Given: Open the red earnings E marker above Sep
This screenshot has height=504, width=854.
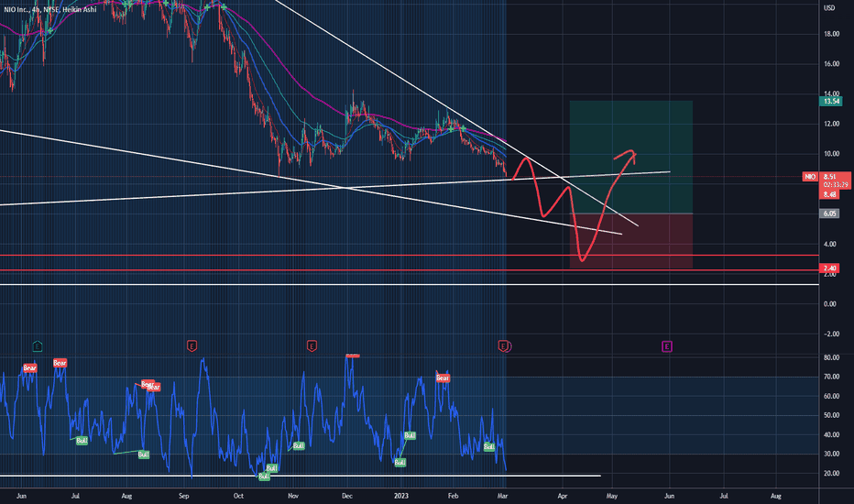Looking at the screenshot, I should tap(192, 346).
